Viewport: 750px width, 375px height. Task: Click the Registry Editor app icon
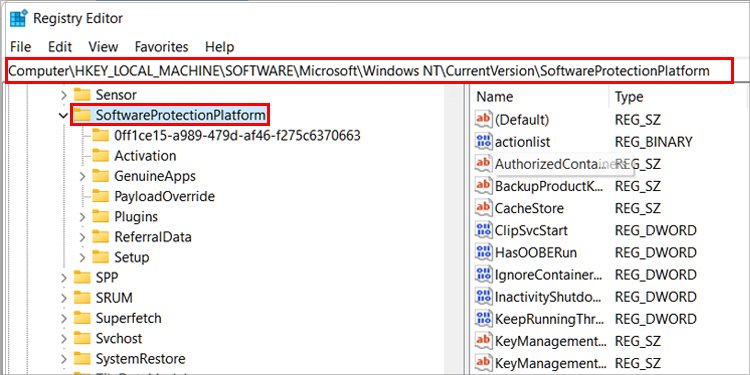tap(18, 19)
